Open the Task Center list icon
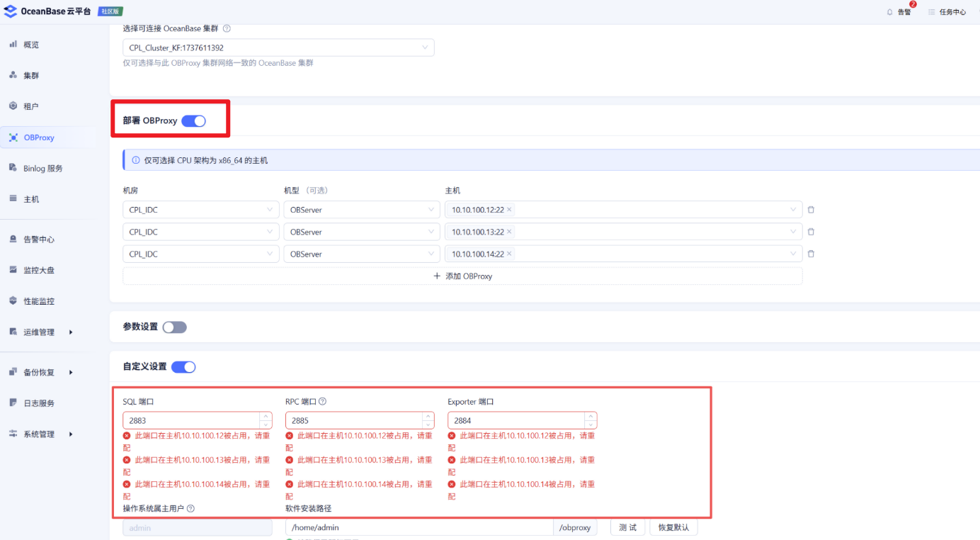The height and width of the screenshot is (540, 980). click(932, 12)
